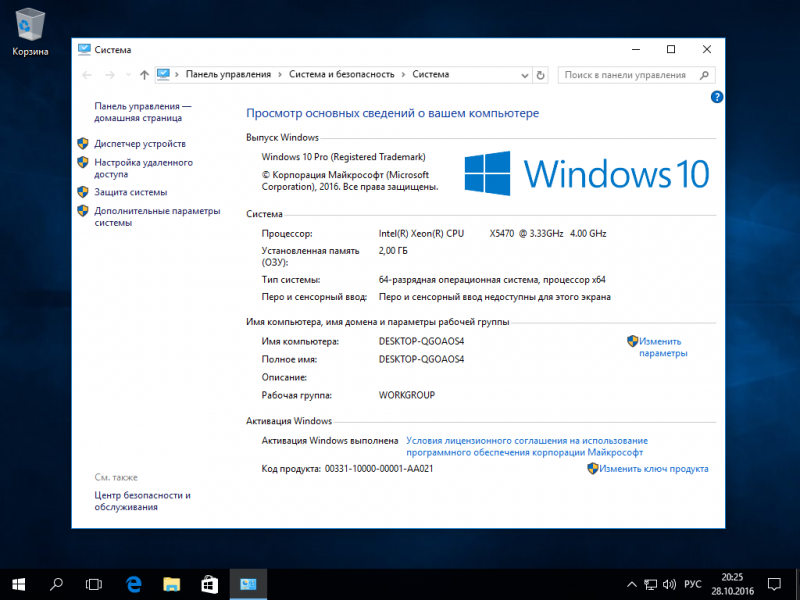
Task: Click the network icon in the tray
Action: (x=650, y=585)
